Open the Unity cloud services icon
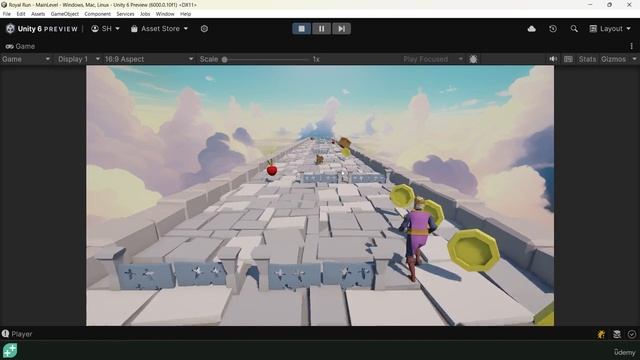640x360 pixels. point(531,29)
